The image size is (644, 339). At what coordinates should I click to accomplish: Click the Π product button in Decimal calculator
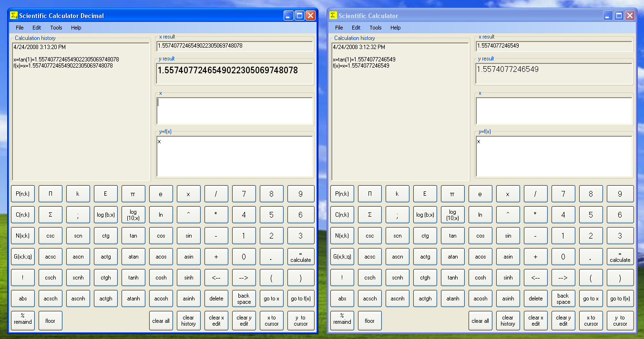[51, 194]
